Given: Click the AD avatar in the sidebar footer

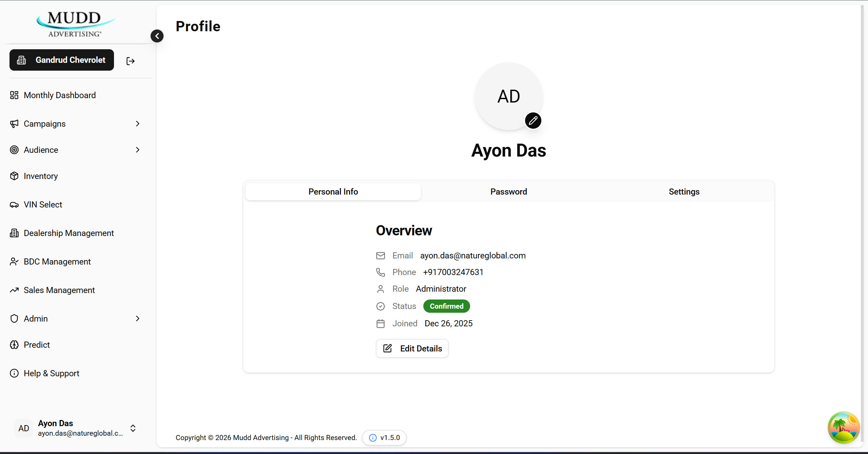Looking at the screenshot, I should [x=24, y=428].
